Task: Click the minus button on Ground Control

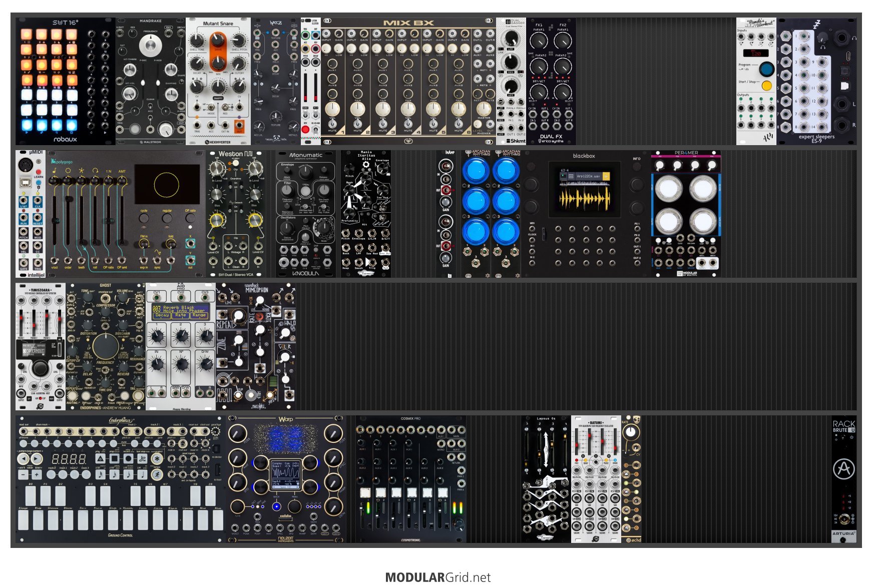Action: [23, 474]
